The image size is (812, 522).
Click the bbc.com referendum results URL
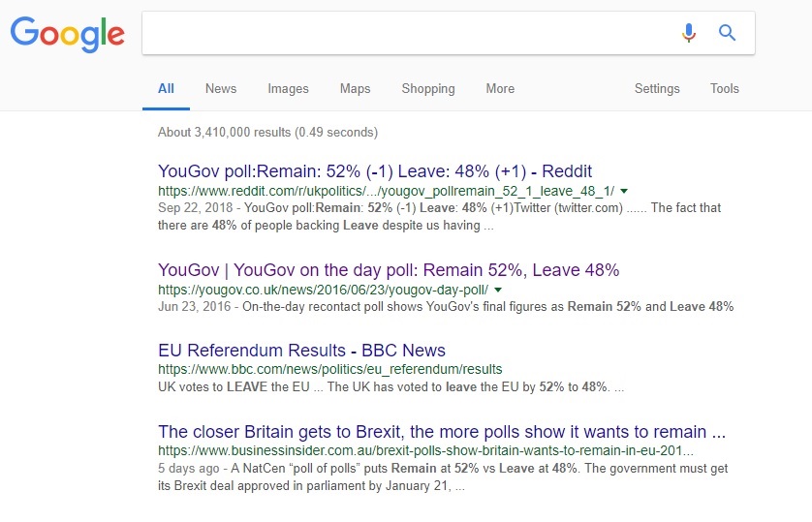[329, 369]
